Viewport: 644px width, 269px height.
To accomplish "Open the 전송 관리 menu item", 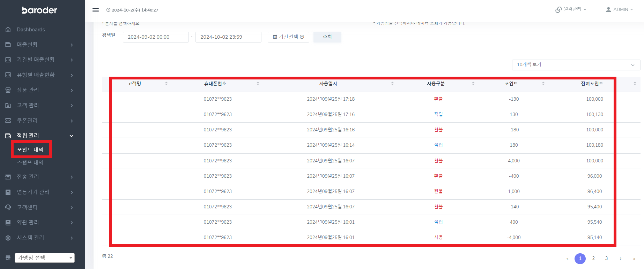I will [x=28, y=177].
